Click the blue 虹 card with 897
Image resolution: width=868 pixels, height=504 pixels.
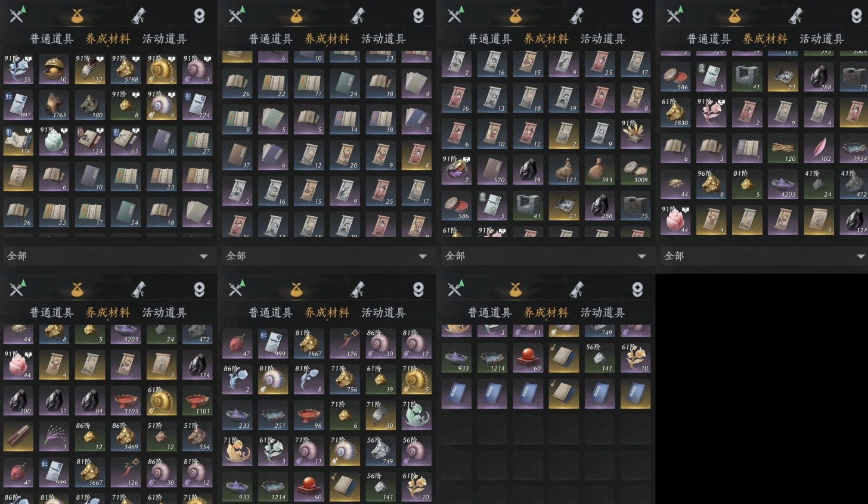18,105
